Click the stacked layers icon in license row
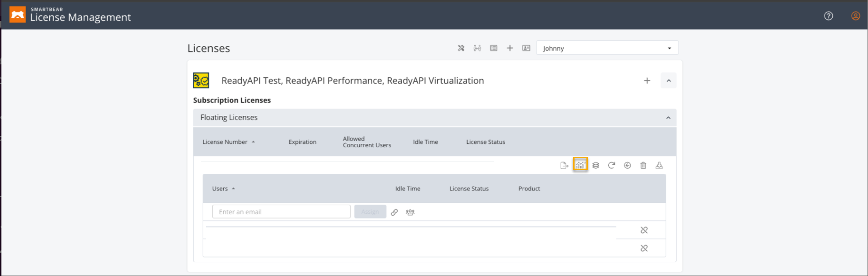Viewport: 868px width, 276px height. tap(595, 165)
